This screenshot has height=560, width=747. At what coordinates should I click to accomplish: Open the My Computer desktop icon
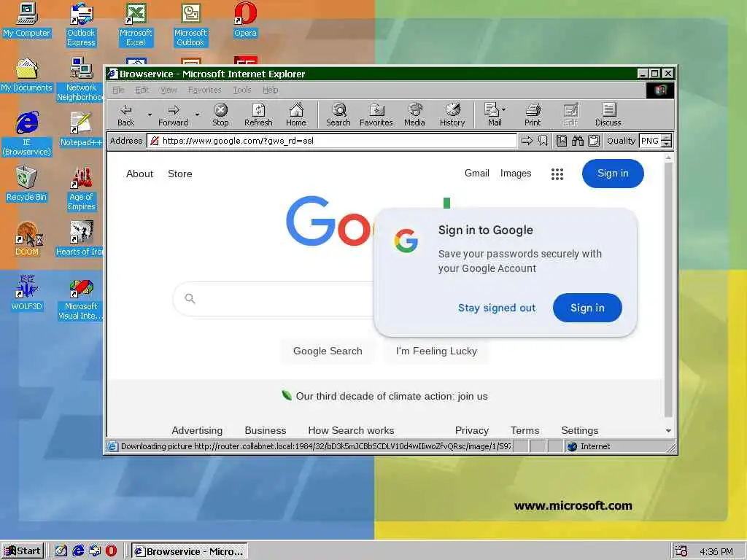[26, 20]
